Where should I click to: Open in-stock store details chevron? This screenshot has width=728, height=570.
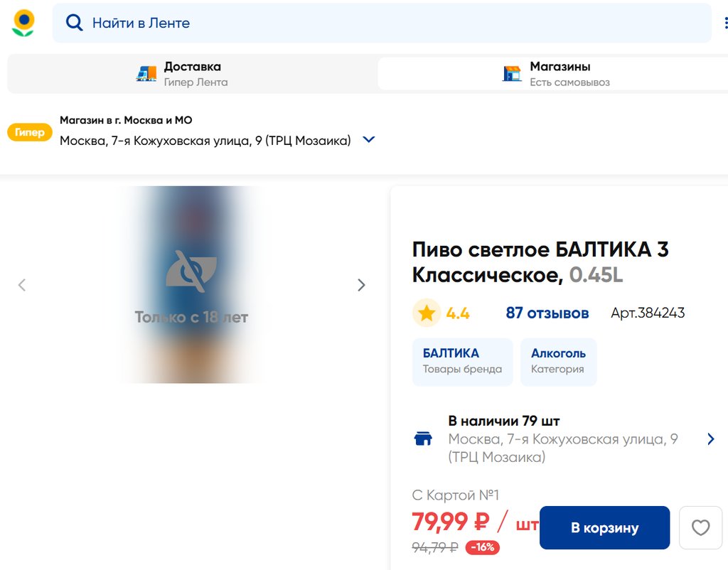[x=710, y=439]
